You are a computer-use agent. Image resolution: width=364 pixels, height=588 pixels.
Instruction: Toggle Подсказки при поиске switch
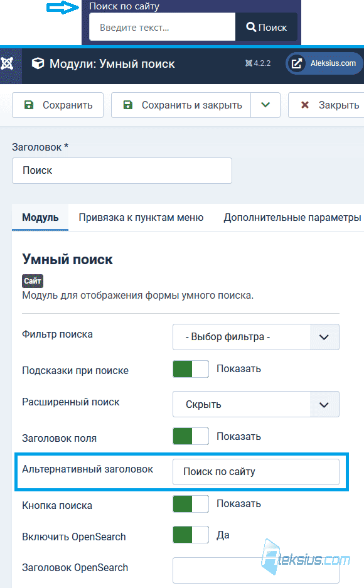[x=190, y=369]
